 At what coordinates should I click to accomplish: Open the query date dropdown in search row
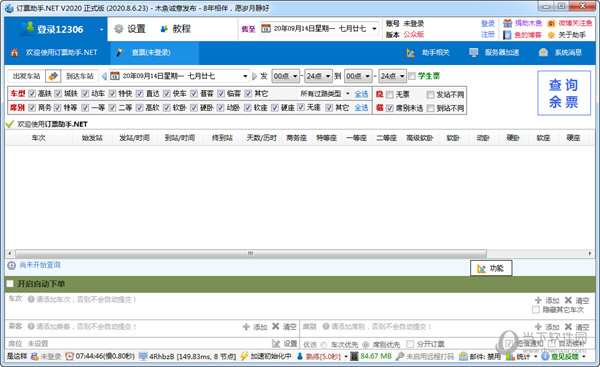(245, 76)
